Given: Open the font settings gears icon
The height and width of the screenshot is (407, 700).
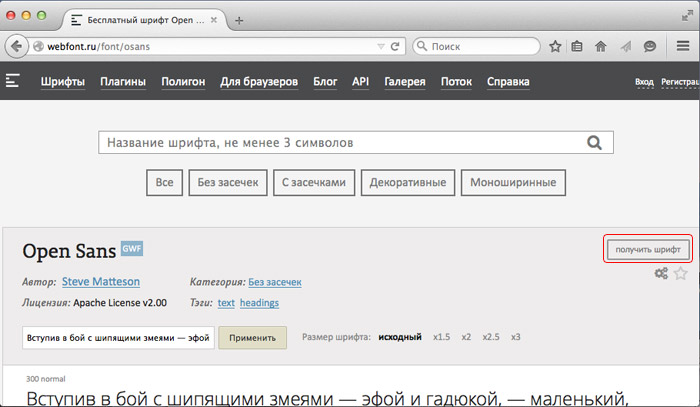Looking at the screenshot, I should 661,273.
